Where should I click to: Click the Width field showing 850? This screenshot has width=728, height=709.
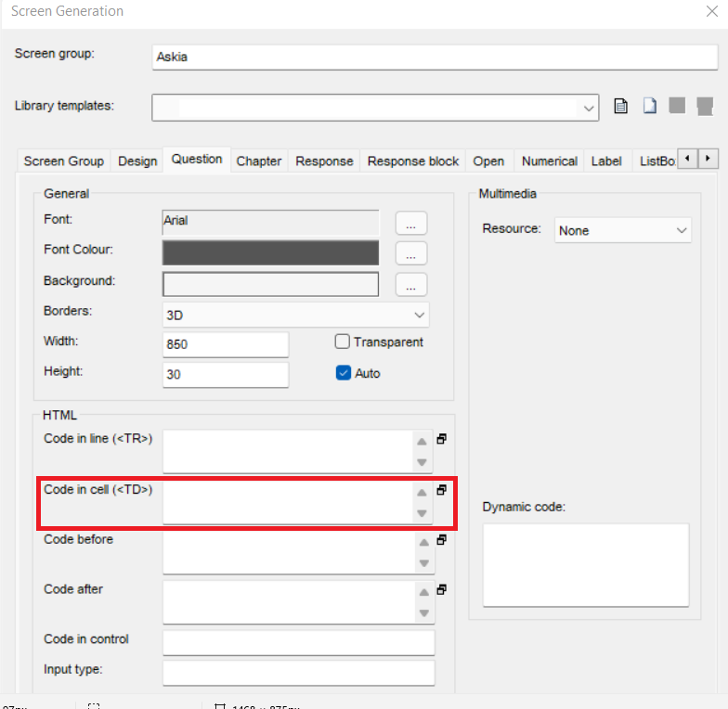pos(225,344)
